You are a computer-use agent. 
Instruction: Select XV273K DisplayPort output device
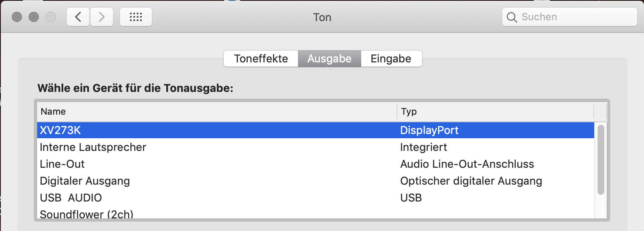(x=316, y=130)
